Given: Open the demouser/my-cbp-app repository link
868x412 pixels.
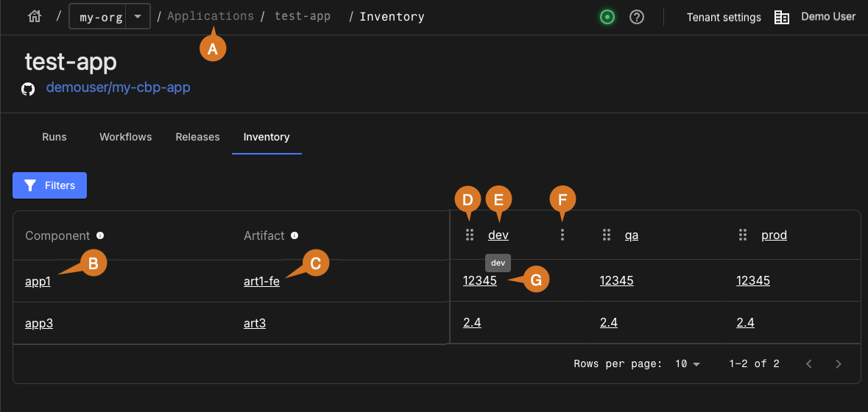Looking at the screenshot, I should [119, 88].
